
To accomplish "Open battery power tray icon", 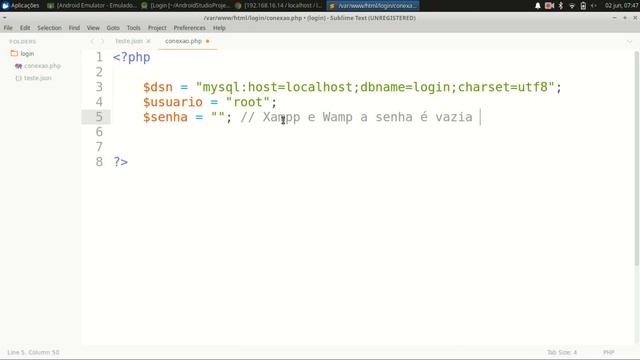I will [x=583, y=5].
